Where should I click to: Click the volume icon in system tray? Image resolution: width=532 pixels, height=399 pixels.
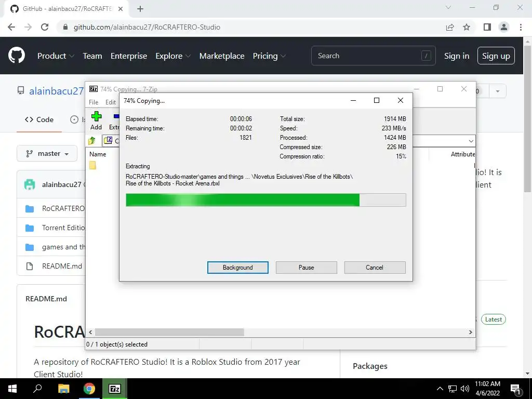465,389
